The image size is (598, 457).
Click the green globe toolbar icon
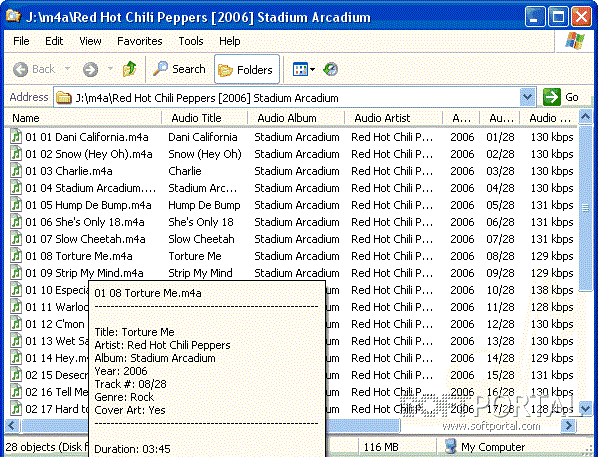tap(330, 69)
